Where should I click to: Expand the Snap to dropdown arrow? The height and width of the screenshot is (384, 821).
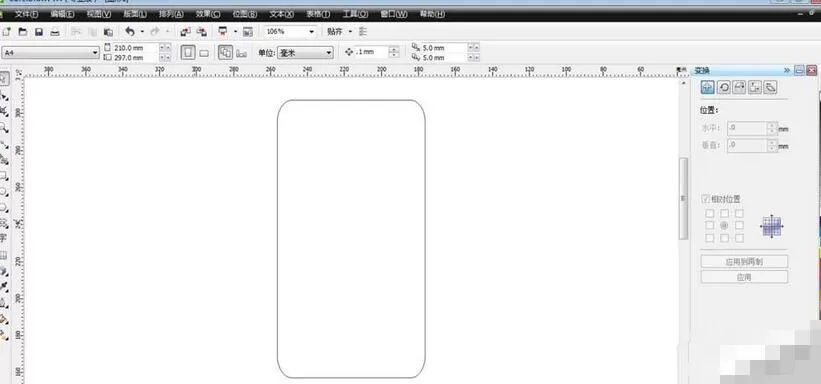(350, 32)
